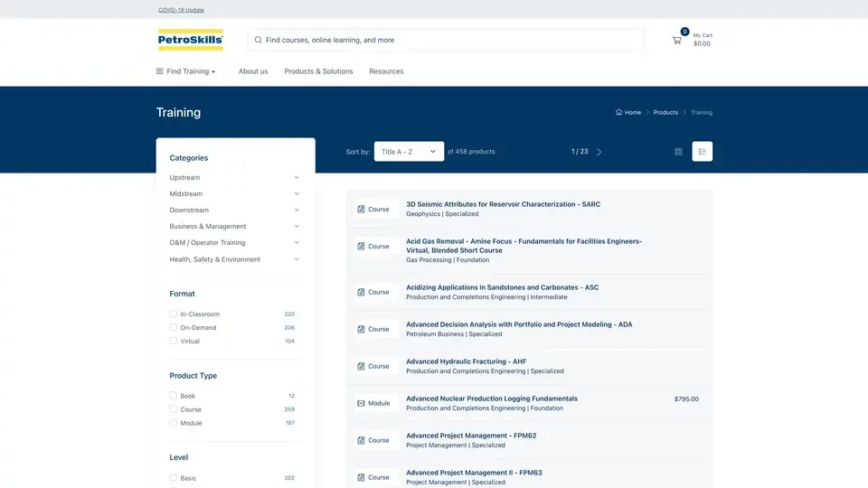The image size is (868, 488).
Task: Check the Basic level filter
Action: click(x=174, y=477)
